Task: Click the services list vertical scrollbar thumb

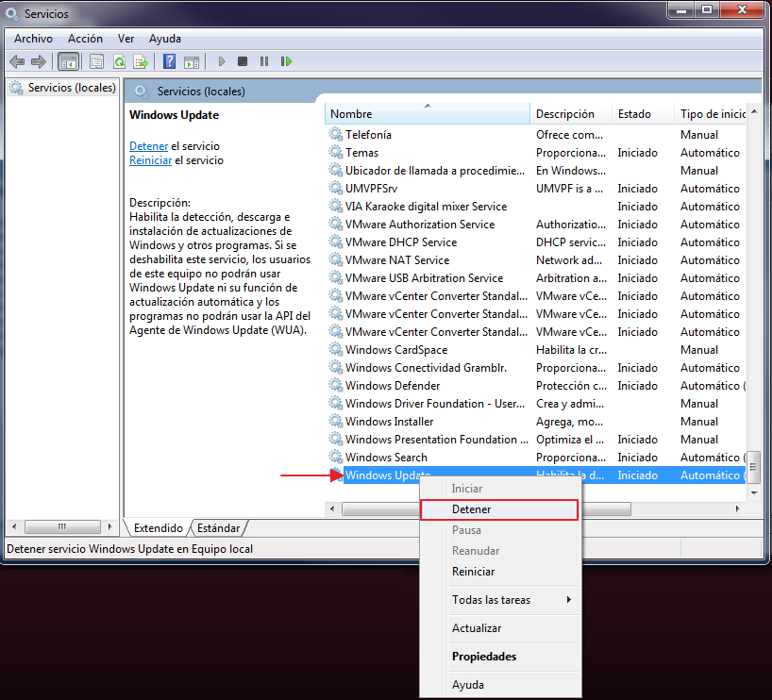Action: (754, 467)
